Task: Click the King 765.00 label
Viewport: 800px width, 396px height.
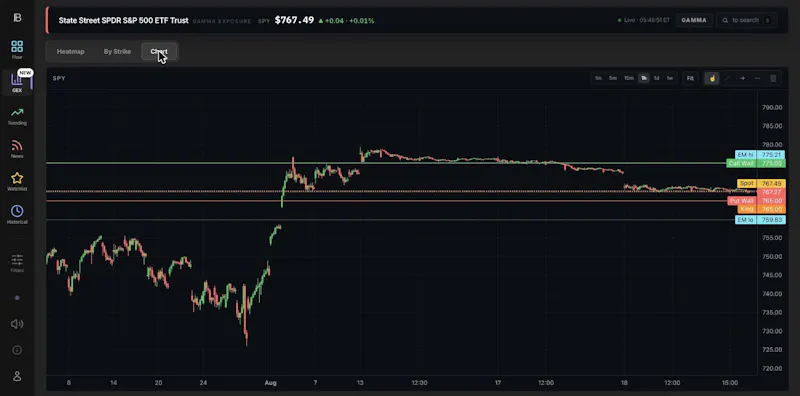Action: point(761,209)
